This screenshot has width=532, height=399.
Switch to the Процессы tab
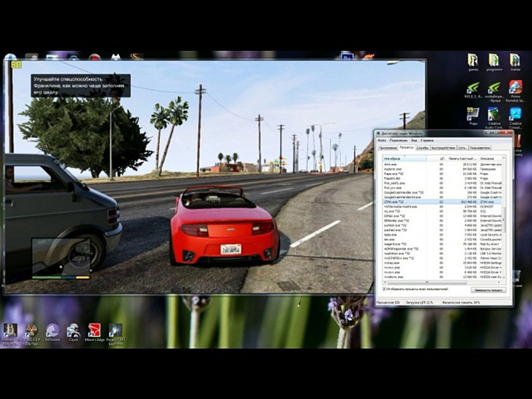407,147
